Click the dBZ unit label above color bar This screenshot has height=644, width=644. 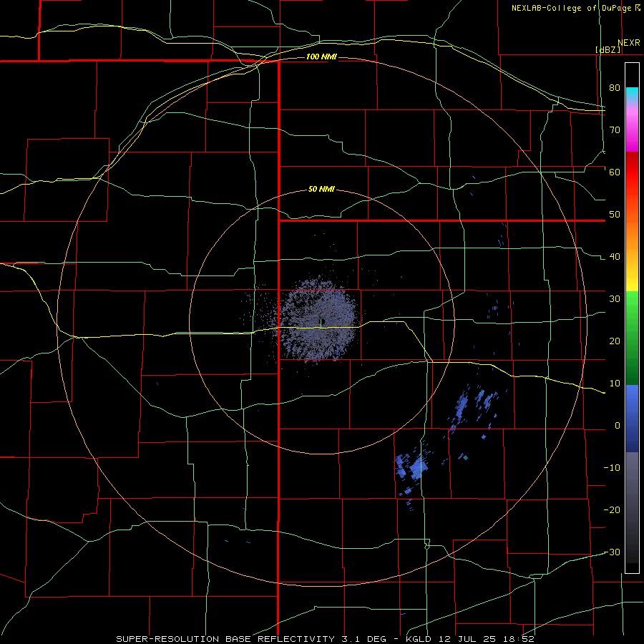[x=608, y=50]
